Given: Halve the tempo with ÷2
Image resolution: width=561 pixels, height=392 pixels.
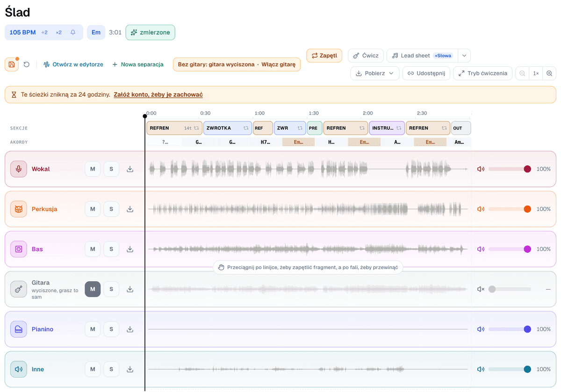Looking at the screenshot, I should [44, 33].
